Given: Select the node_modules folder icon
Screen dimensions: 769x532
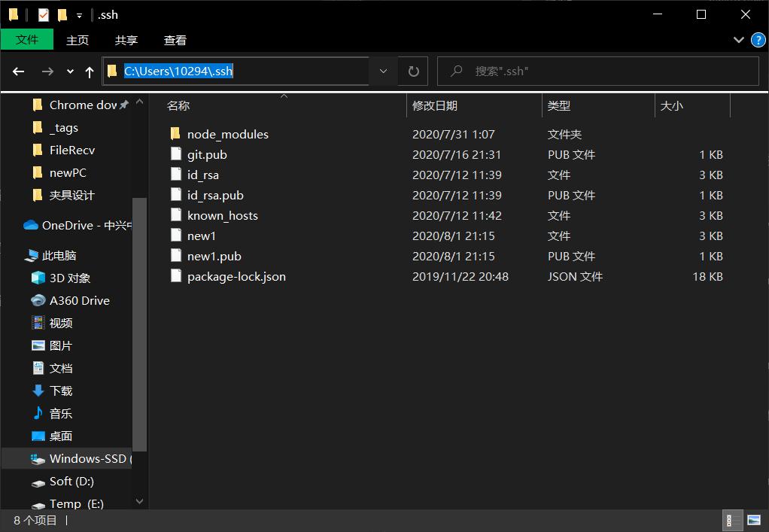Looking at the screenshot, I should [175, 133].
